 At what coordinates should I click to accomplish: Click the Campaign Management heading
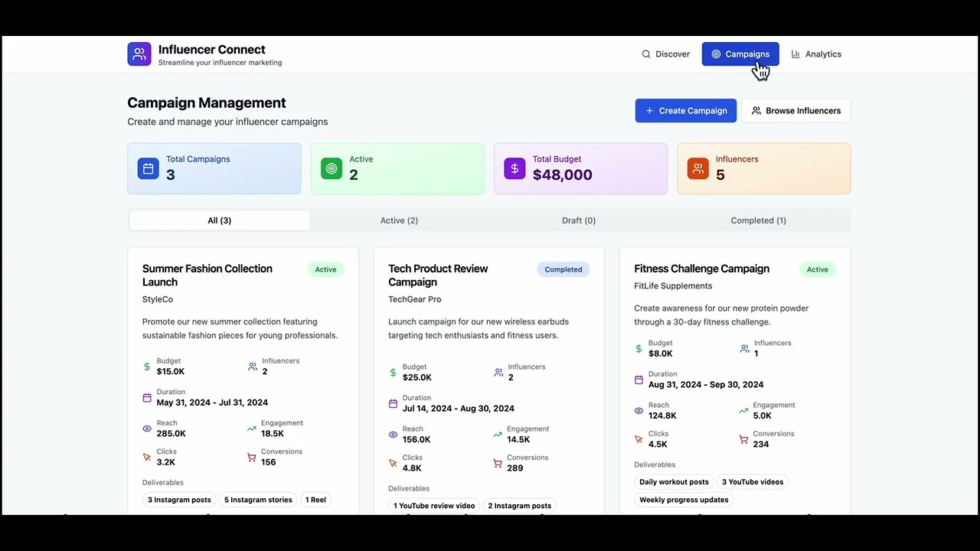[207, 103]
